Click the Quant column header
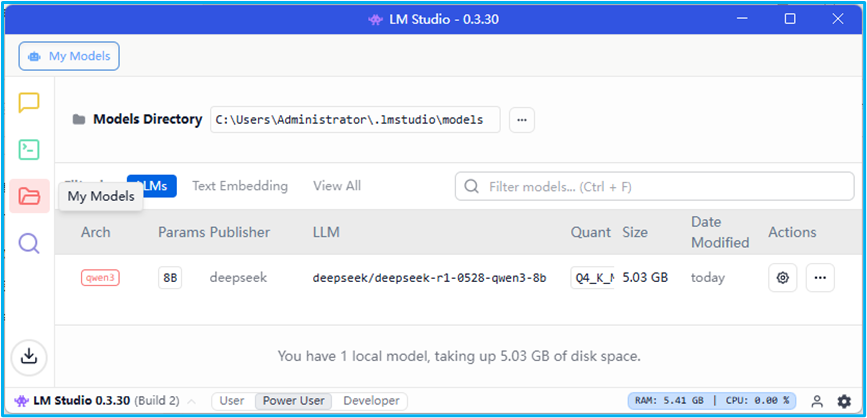Viewport: 867px width, 418px height. point(591,232)
